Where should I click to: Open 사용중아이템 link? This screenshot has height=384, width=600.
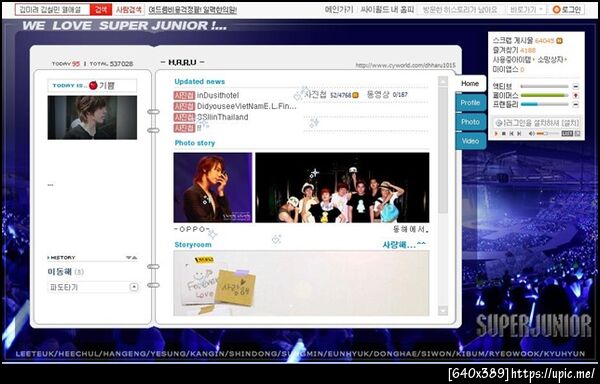pyautogui.click(x=513, y=60)
